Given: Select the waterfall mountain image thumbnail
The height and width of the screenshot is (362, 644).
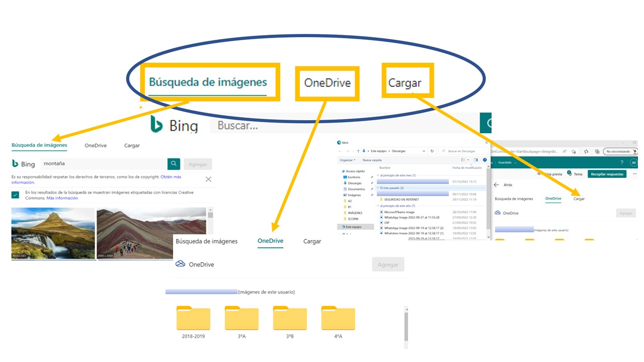Looking at the screenshot, I should point(53,233).
